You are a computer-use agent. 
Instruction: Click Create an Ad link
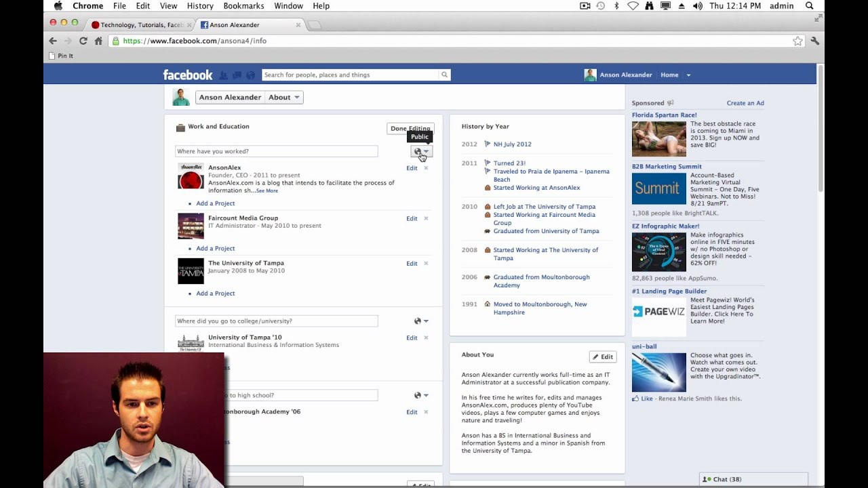(745, 103)
